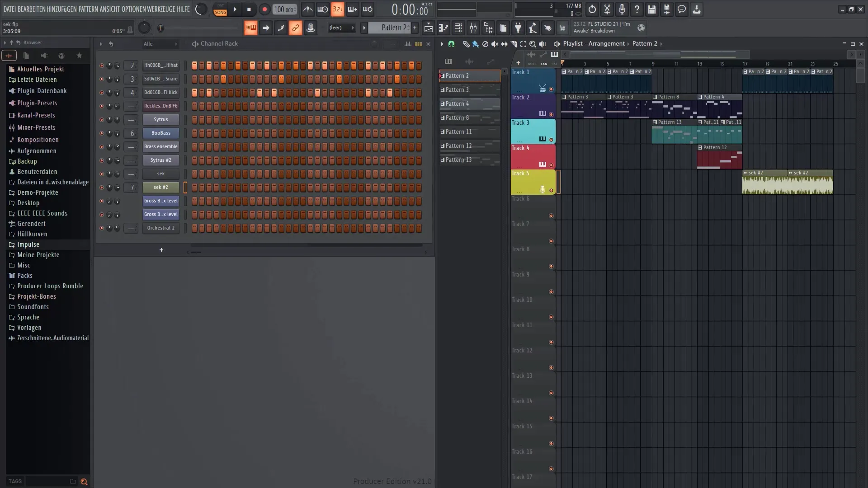This screenshot has height=488, width=868.
Task: Expand the Soundfonts folder in Browser
Action: (33, 307)
